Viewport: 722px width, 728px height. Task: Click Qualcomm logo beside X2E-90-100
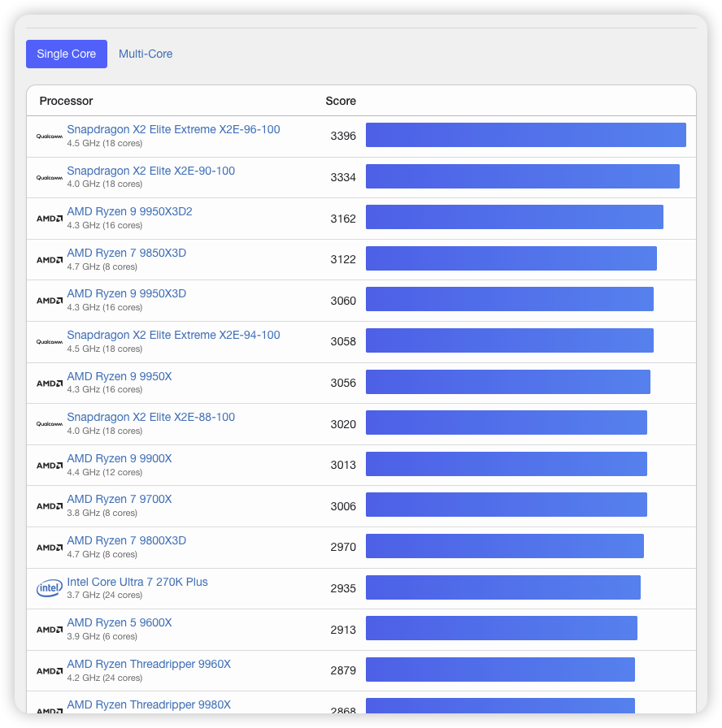point(50,177)
